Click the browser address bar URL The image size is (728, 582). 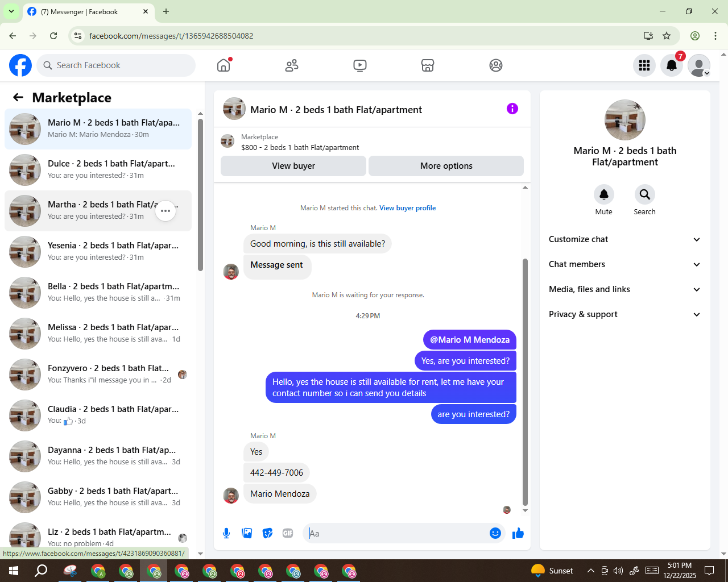pyautogui.click(x=171, y=36)
